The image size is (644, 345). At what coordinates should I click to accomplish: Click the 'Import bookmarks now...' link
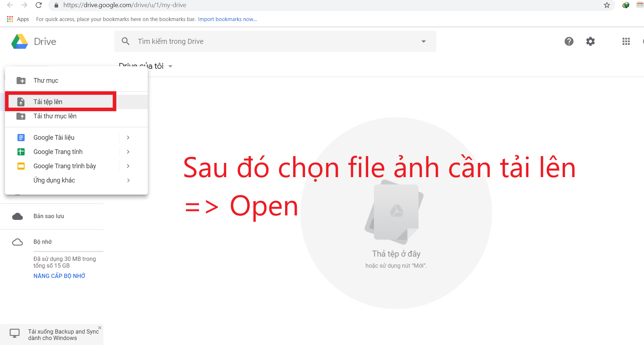tap(227, 19)
